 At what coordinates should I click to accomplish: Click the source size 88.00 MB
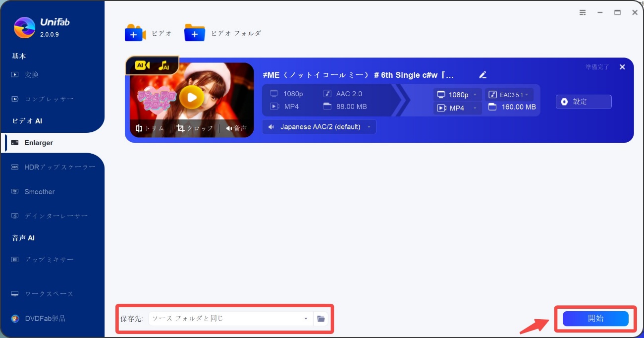351,107
